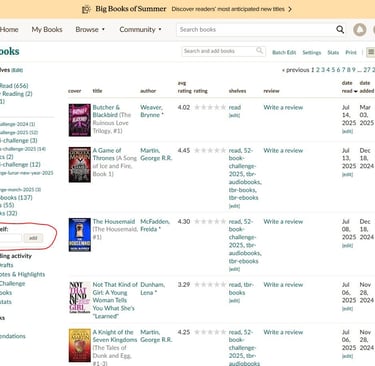Open the notifications bell icon

pyautogui.click(x=360, y=30)
